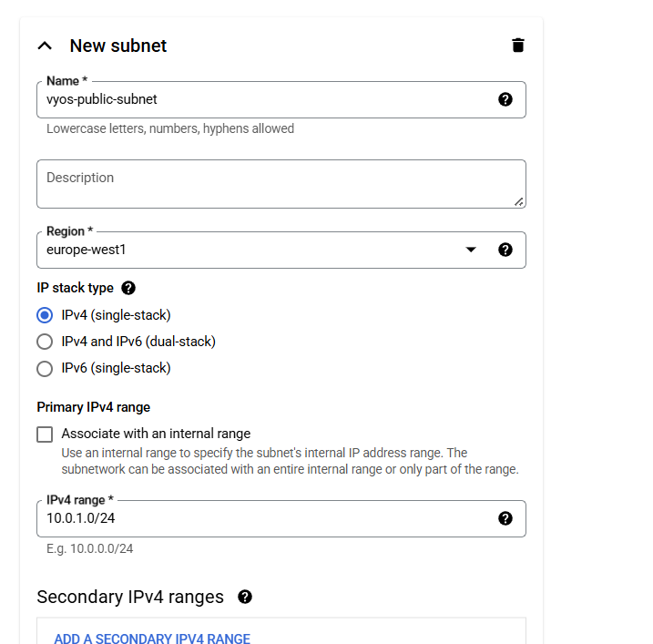Click help icon in IPv4 range field

[x=505, y=518]
